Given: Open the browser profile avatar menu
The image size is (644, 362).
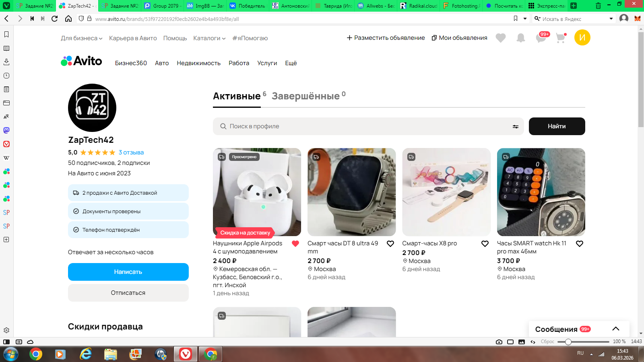Looking at the screenshot, I should pos(624,19).
